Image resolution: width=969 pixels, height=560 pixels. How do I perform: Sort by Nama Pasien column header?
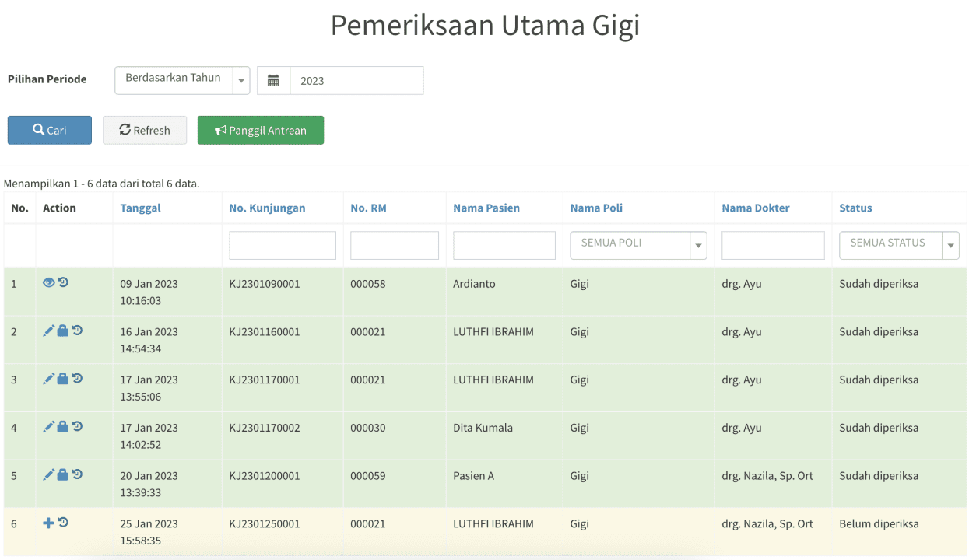point(486,208)
